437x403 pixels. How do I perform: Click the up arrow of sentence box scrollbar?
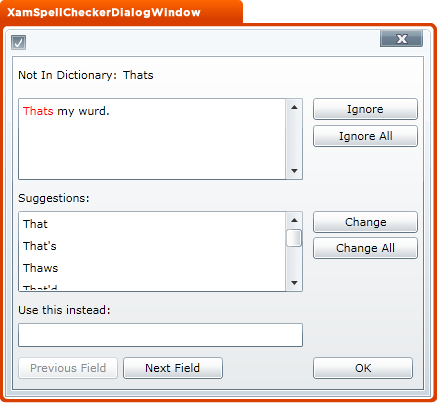point(294,107)
